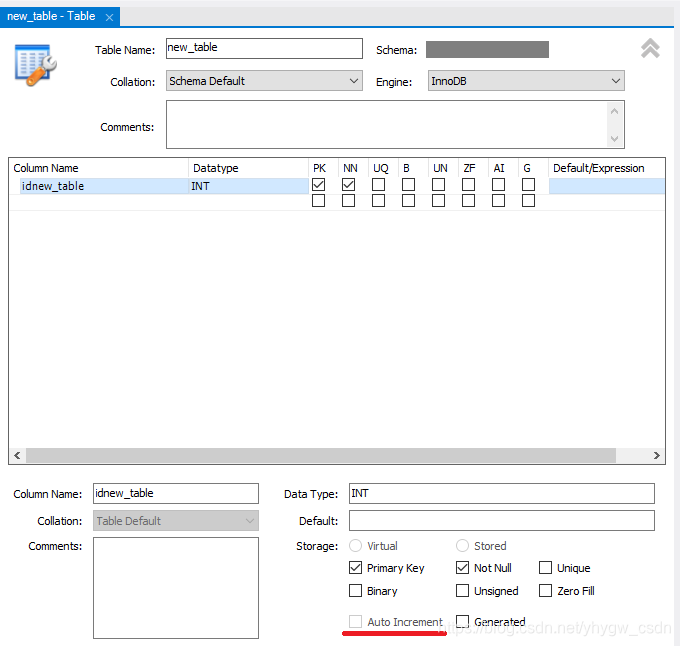
Task: Click the Data Type input field
Action: pyautogui.click(x=502, y=493)
